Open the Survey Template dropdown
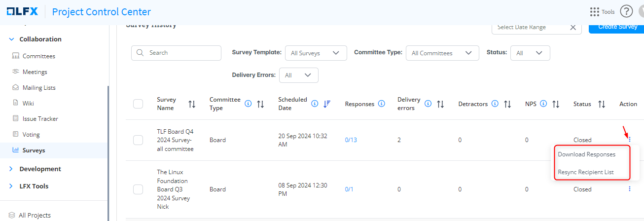Viewport: 644px width, 221px height. pos(316,53)
